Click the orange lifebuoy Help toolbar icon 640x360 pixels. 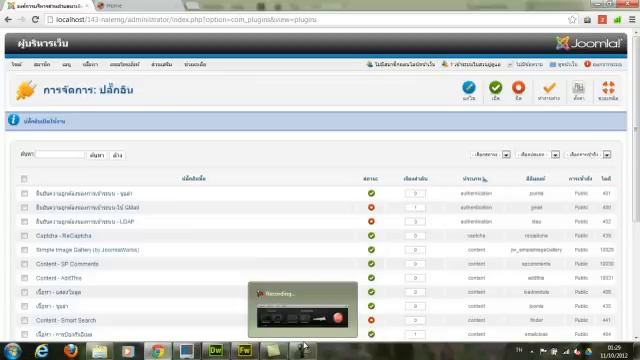[608, 87]
